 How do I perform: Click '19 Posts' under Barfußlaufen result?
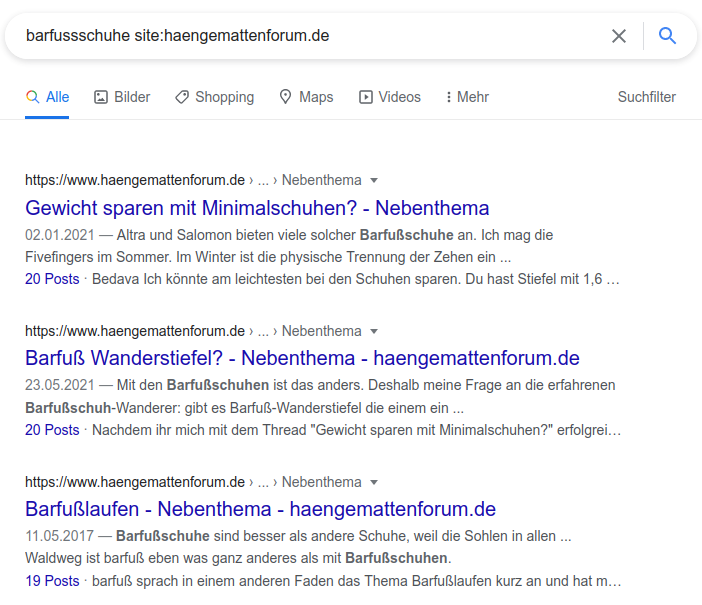click(52, 580)
